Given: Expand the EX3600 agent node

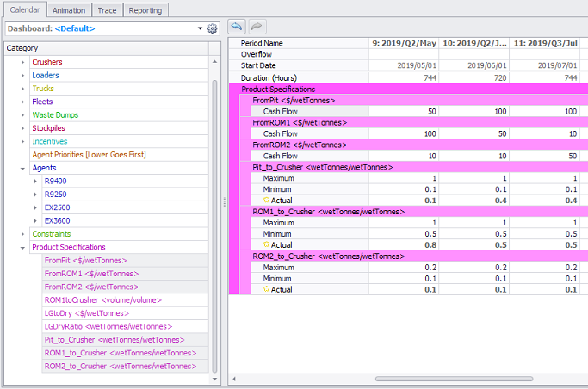Looking at the screenshot, I should tap(35, 221).
